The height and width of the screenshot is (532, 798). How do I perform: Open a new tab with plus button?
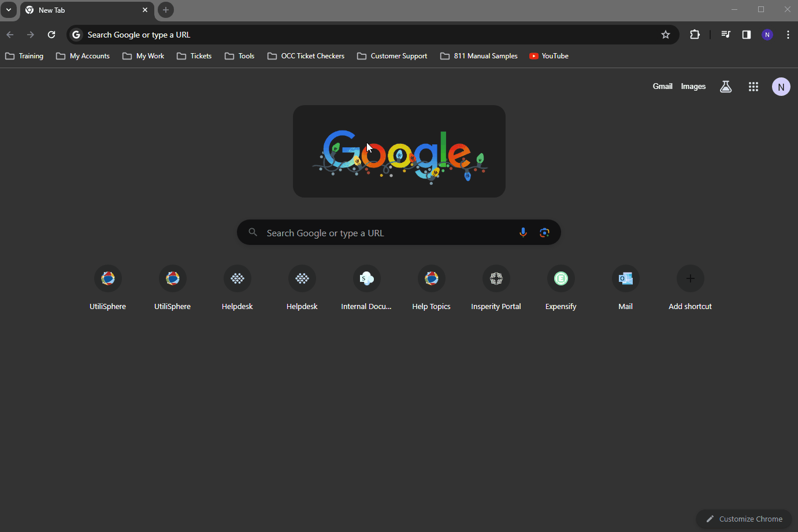[x=166, y=10]
